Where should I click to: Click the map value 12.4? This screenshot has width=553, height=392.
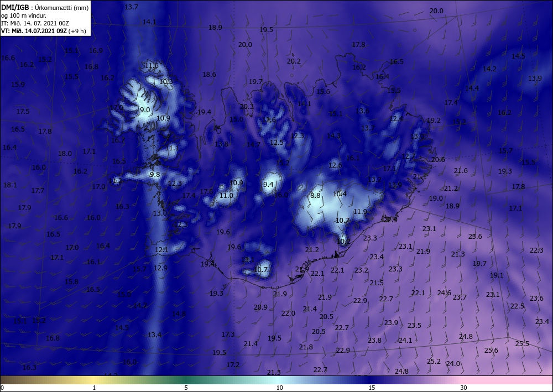[x=396, y=119]
